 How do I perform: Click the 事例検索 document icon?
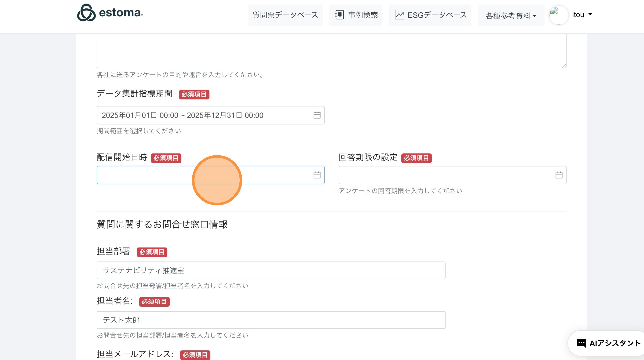click(x=339, y=15)
